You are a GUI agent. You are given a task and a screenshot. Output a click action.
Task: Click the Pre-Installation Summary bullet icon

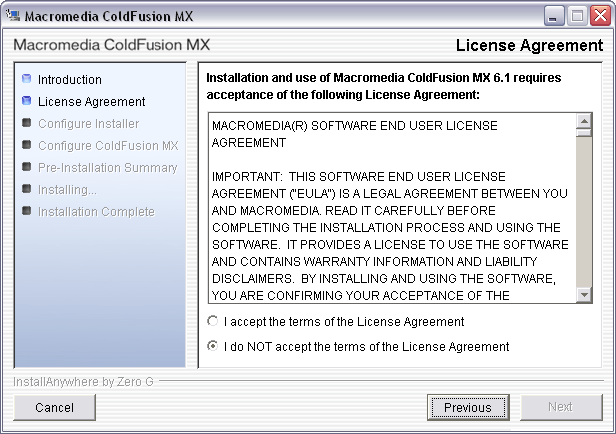(x=27, y=167)
